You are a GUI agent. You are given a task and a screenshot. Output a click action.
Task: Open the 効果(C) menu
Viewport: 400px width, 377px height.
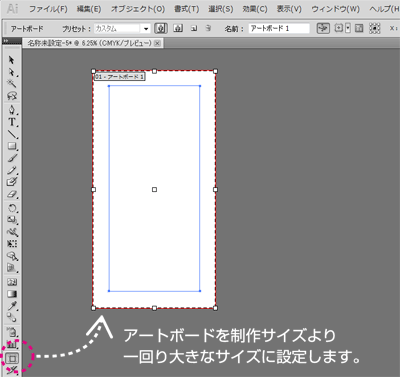[x=255, y=9]
